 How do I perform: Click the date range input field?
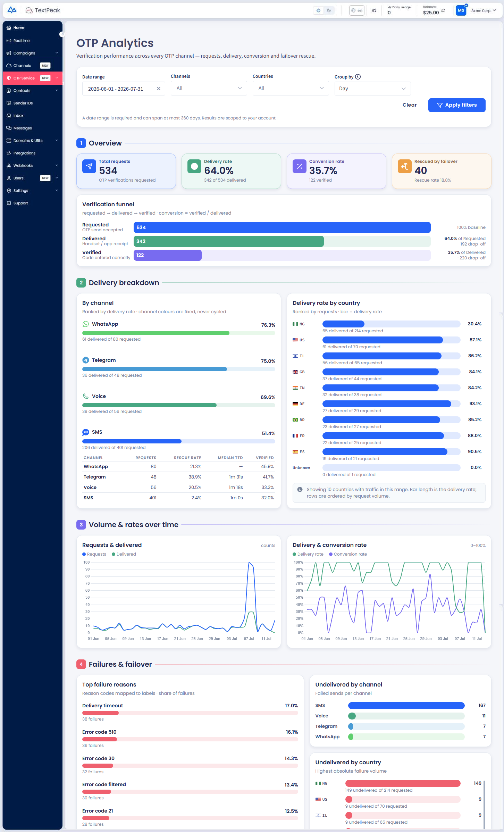point(124,89)
